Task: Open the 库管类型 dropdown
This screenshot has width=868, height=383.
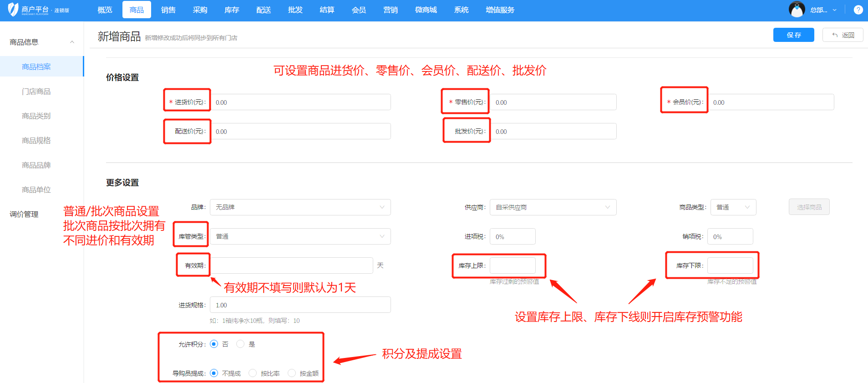Action: click(x=300, y=236)
